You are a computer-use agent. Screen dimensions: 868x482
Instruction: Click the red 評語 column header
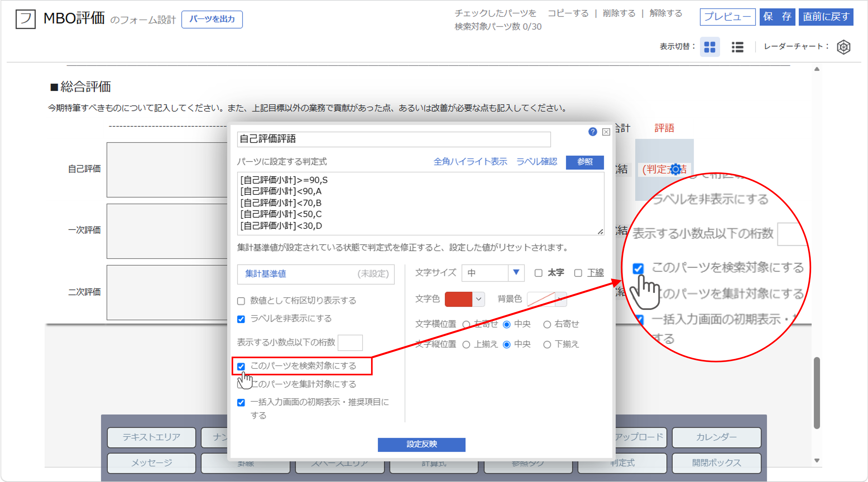[664, 128]
